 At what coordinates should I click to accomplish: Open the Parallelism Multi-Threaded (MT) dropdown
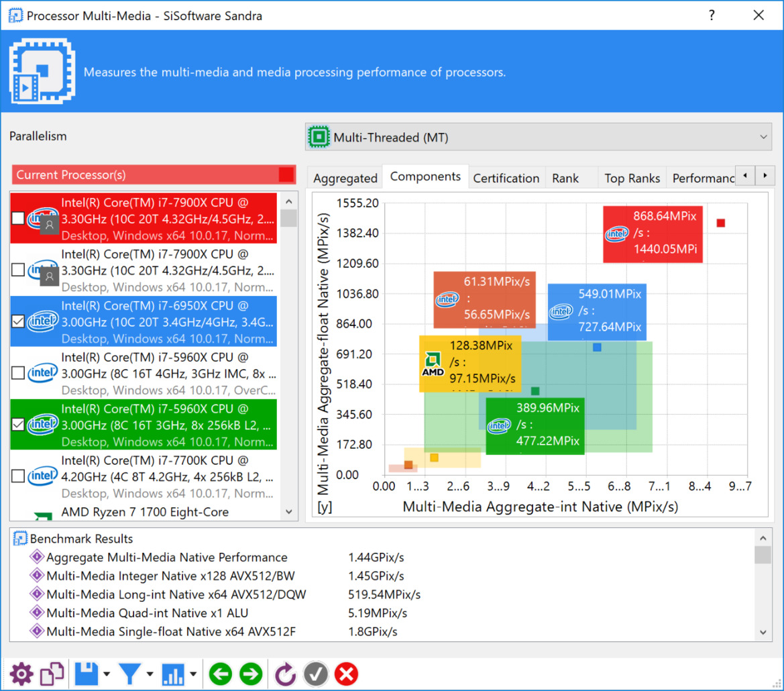(539, 137)
